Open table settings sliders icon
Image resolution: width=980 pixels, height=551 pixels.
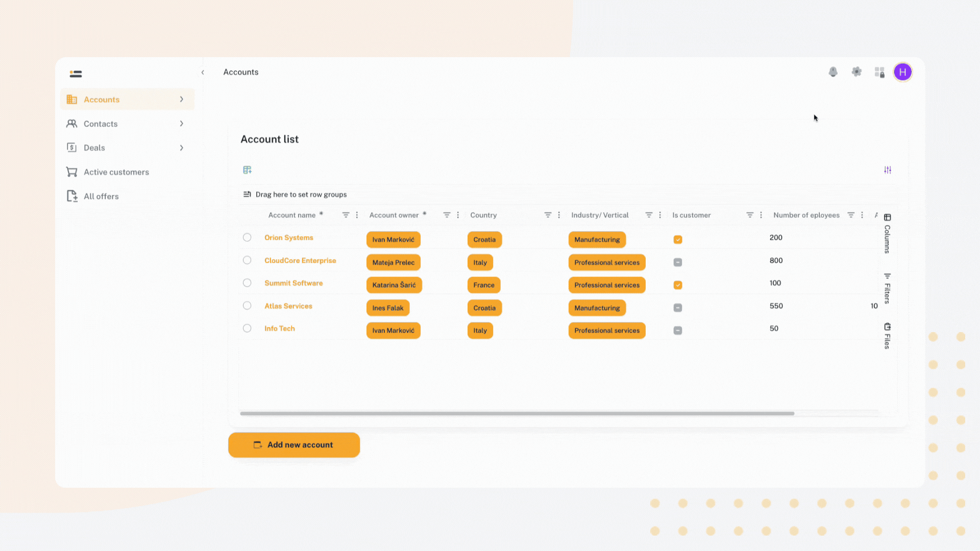click(x=888, y=170)
